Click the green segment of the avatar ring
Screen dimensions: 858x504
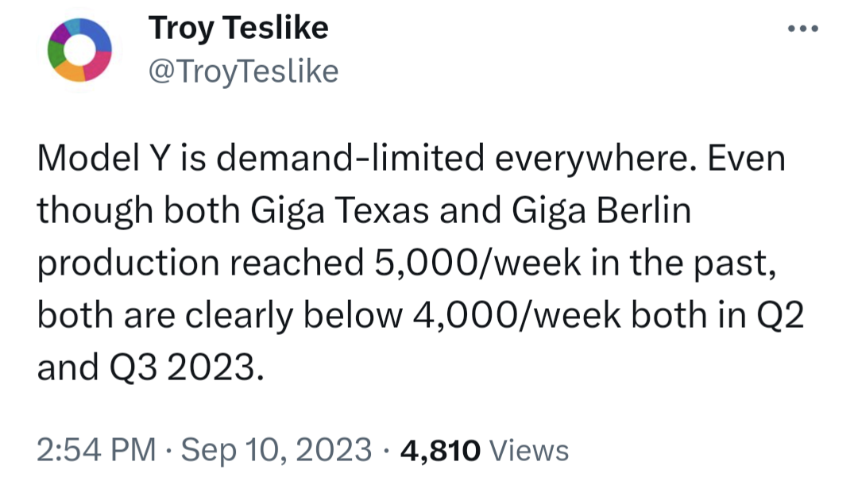click(56, 54)
